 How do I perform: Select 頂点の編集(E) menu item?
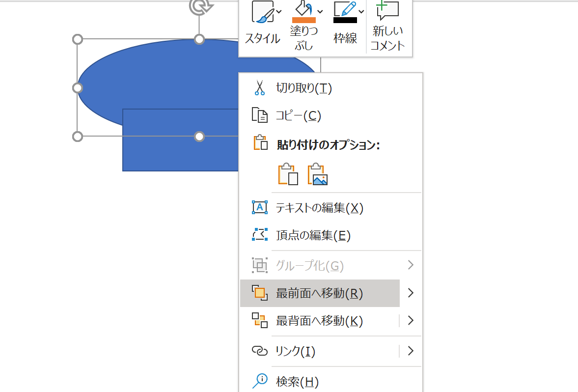(x=331, y=235)
